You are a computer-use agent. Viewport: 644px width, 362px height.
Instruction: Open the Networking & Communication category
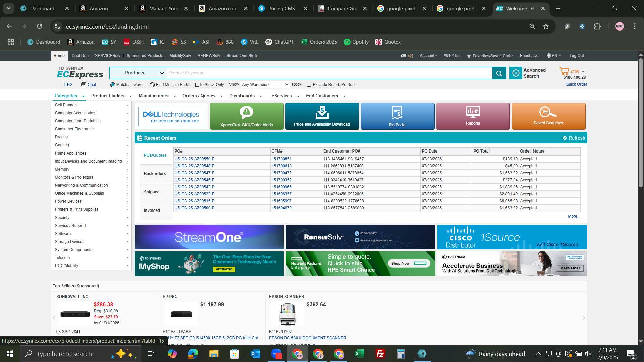pyautogui.click(x=91, y=185)
